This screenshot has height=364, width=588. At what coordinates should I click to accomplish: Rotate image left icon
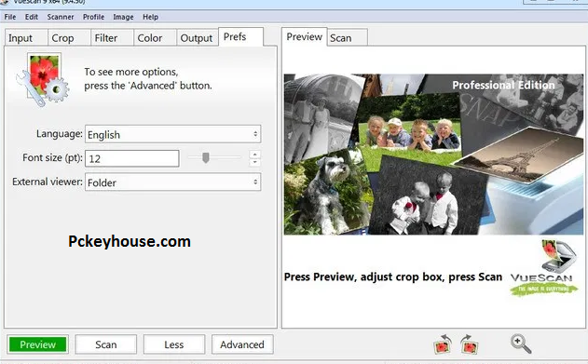point(443,344)
